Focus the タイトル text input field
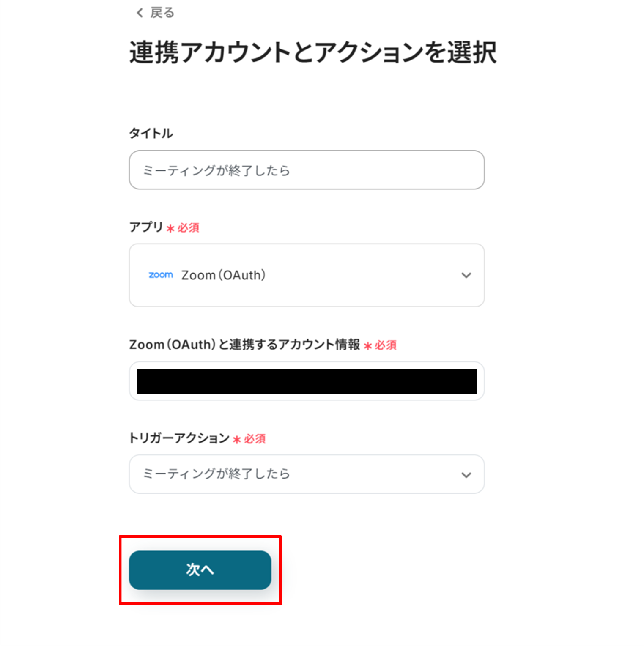Screen dimensions: 644x646 pos(307,170)
